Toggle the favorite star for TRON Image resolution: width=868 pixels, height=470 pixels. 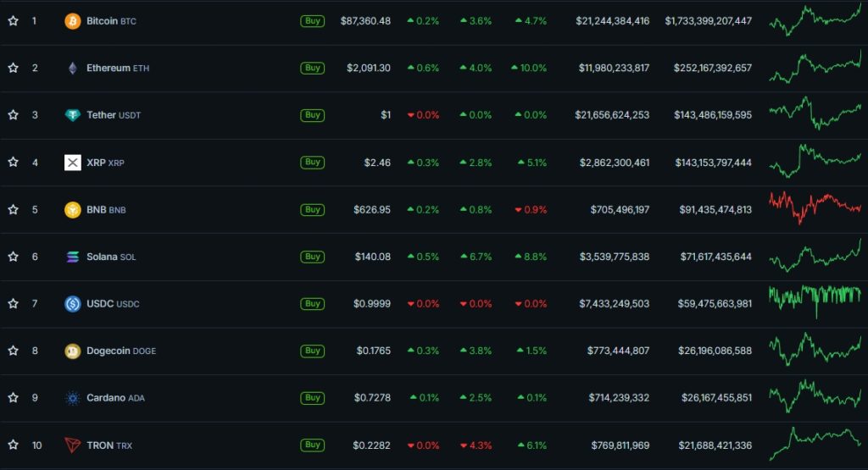click(13, 445)
